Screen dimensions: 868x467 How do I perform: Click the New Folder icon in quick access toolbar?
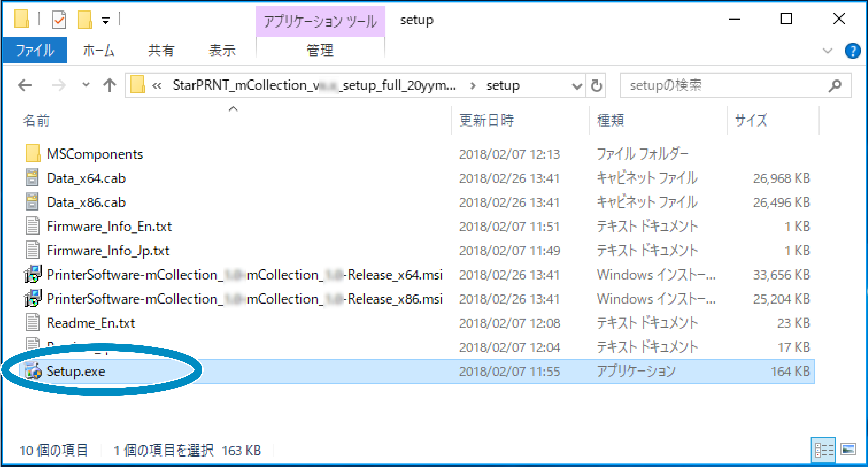pyautogui.click(x=85, y=20)
